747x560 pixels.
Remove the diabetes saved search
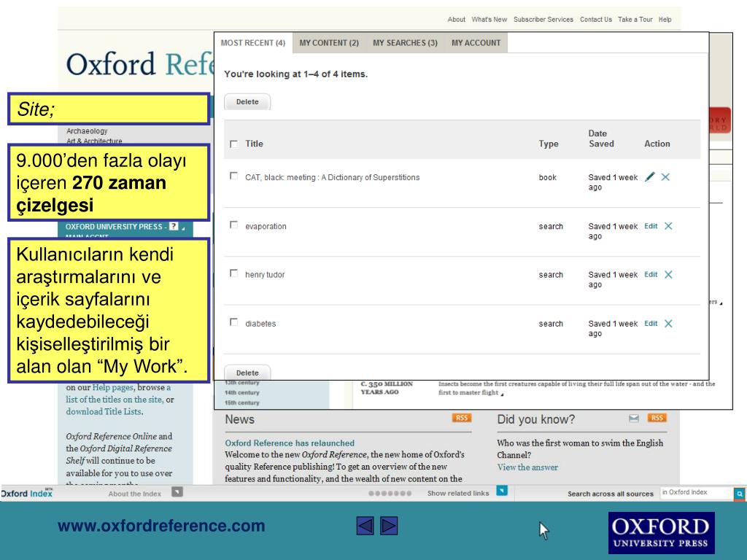point(668,324)
